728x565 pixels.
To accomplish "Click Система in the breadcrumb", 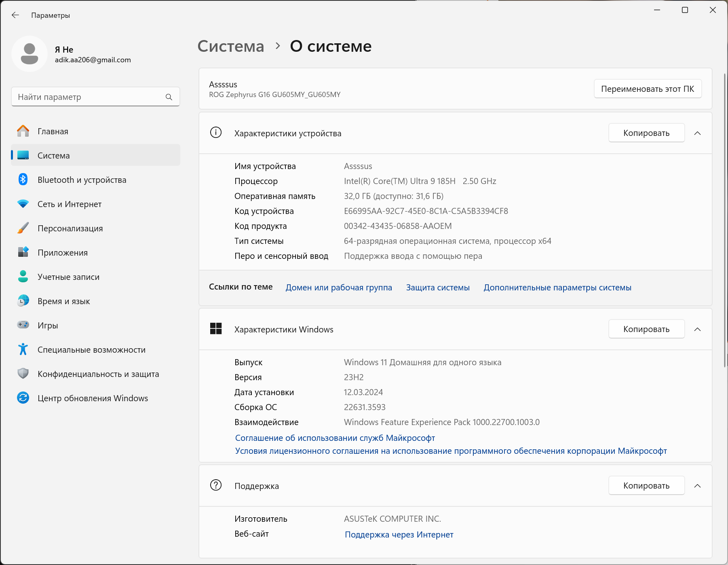I will 231,46.
